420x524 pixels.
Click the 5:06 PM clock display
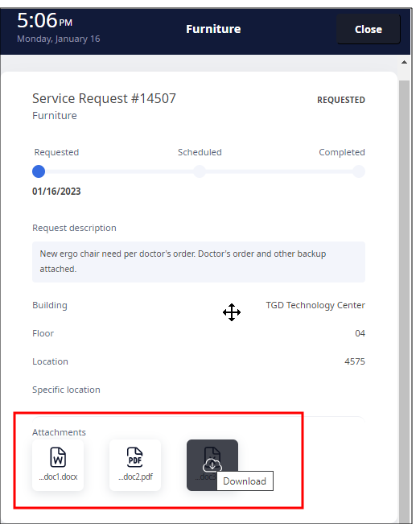pos(44,20)
